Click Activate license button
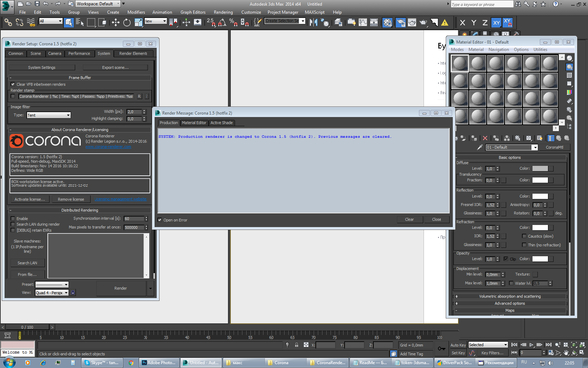The image size is (588, 368). pos(29,199)
